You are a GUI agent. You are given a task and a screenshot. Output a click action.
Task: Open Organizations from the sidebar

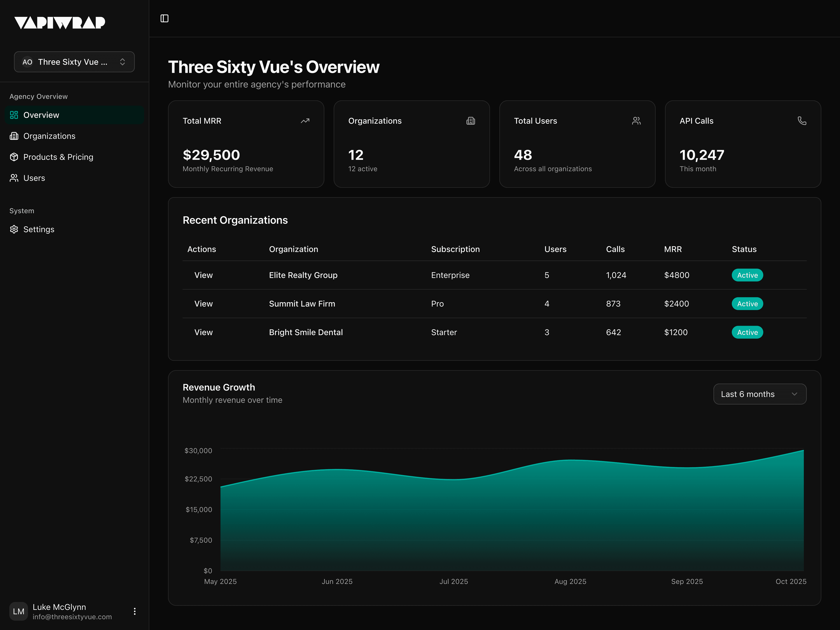point(49,136)
